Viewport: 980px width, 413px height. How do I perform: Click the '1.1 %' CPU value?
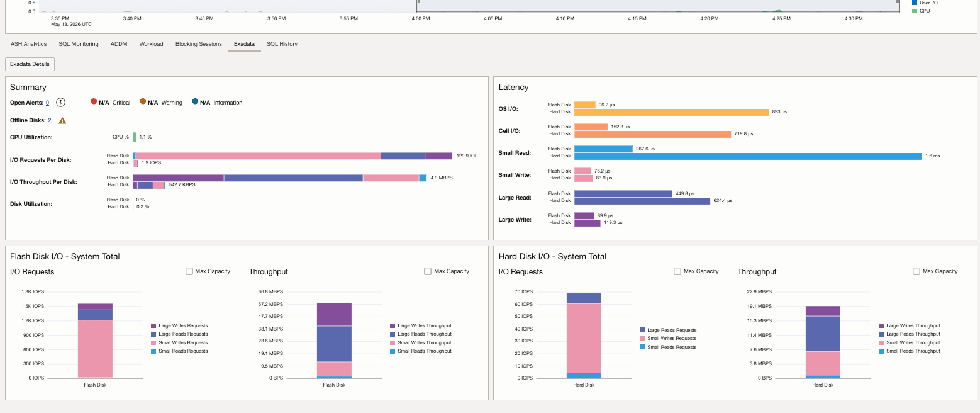(145, 137)
